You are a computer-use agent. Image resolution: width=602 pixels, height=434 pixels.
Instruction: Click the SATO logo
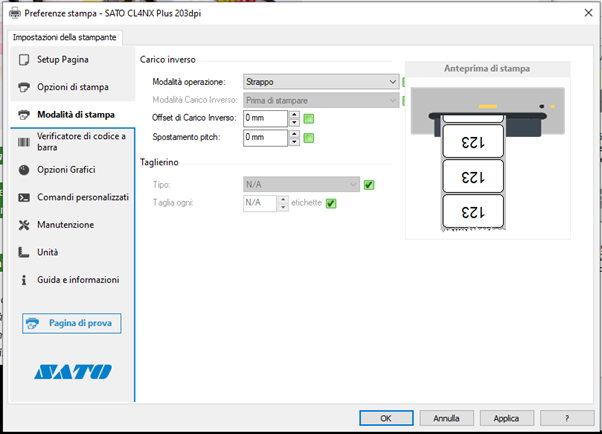pyautogui.click(x=73, y=372)
